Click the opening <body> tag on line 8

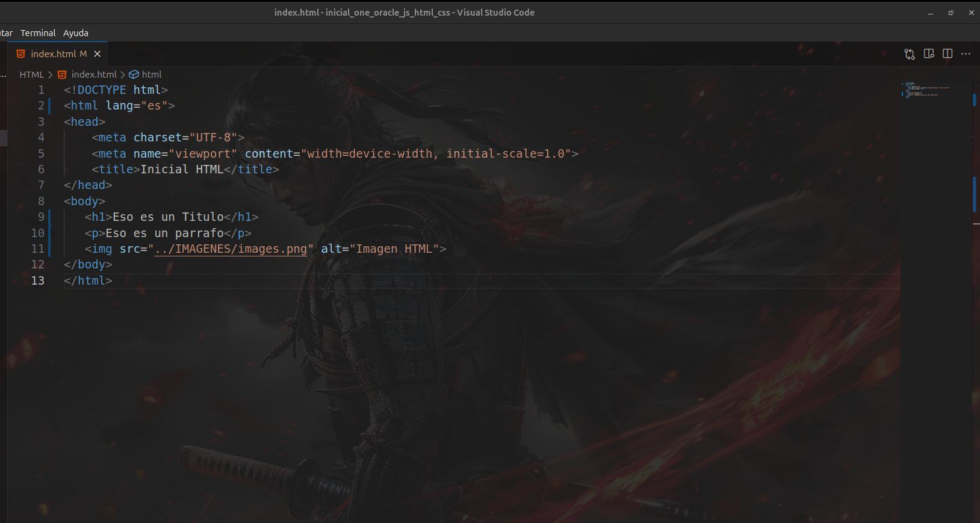pos(84,201)
